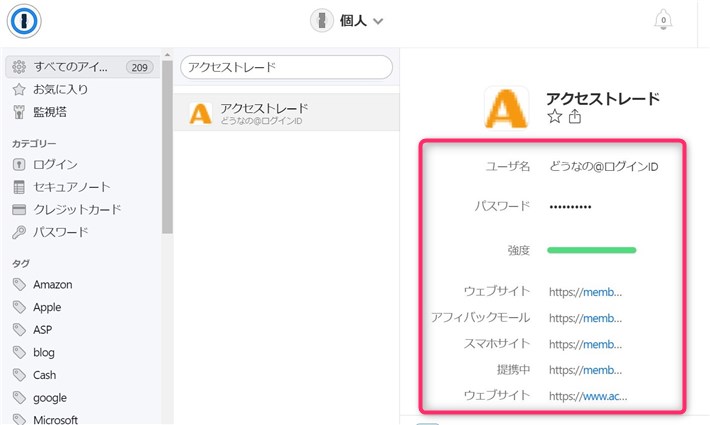The image size is (710, 425).
Task: Click the share icon under アクセストレード title
Action: tap(575, 116)
